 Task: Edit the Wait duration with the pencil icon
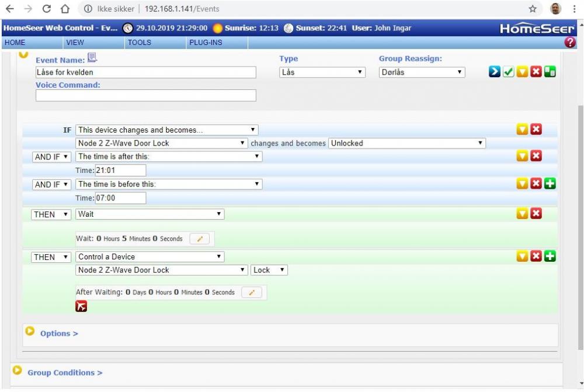point(199,238)
